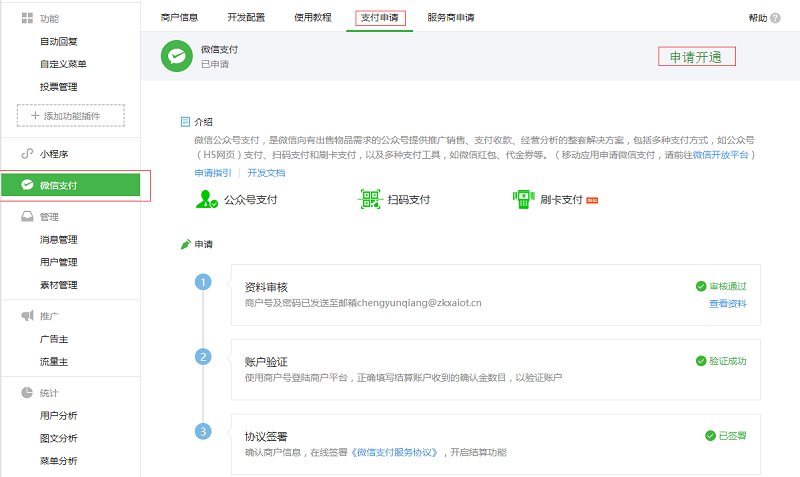The height and width of the screenshot is (477, 800).
Task: Click the 审核通过 green check icon
Action: pyautogui.click(x=701, y=286)
